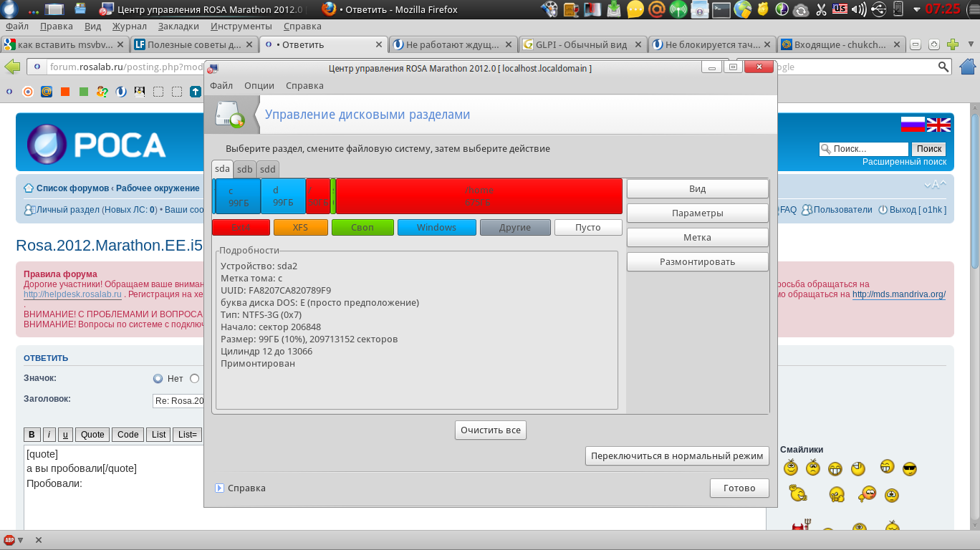Insert the waving hand smiley
This screenshot has height=550, width=980.
click(797, 493)
